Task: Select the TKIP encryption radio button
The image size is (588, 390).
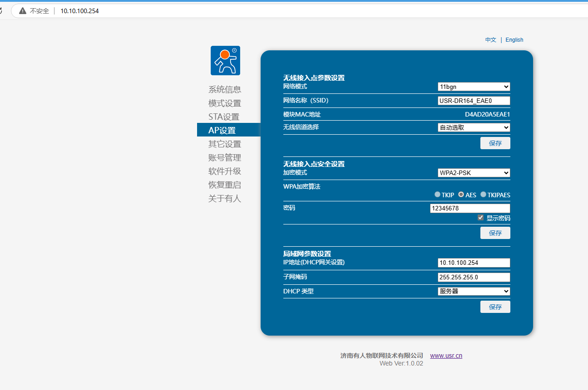Action: [437, 195]
